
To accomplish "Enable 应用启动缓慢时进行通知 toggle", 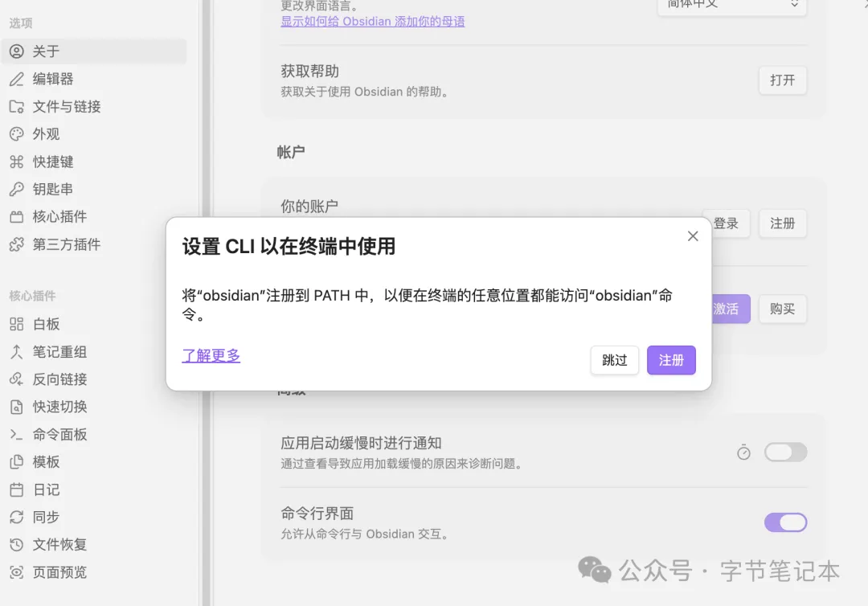I will (785, 452).
